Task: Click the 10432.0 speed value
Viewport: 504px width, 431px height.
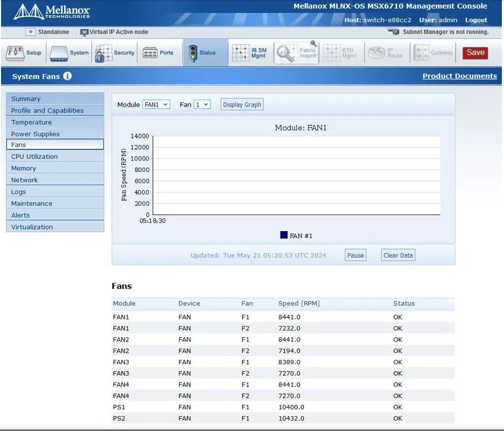Action: coord(291,419)
